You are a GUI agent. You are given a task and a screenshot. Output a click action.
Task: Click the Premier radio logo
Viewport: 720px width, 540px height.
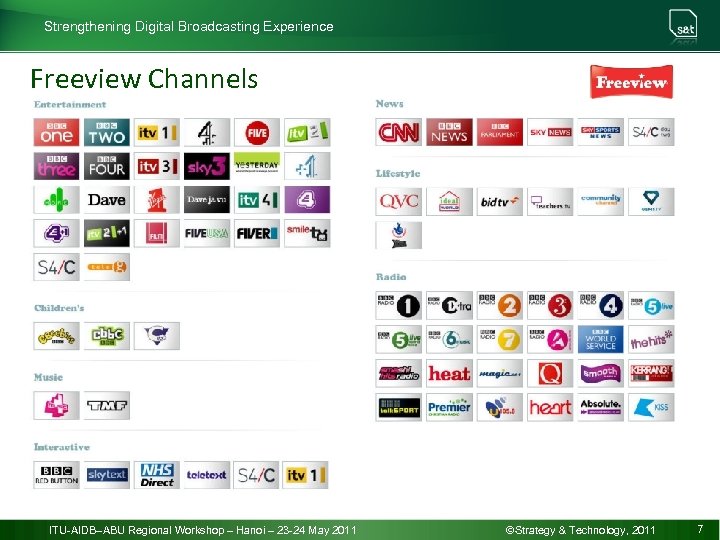[449, 407]
